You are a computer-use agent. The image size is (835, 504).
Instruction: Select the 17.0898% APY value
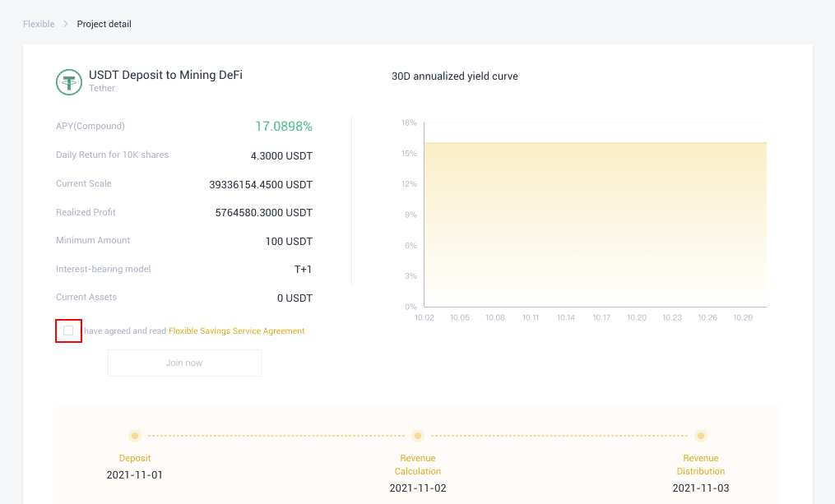283,127
